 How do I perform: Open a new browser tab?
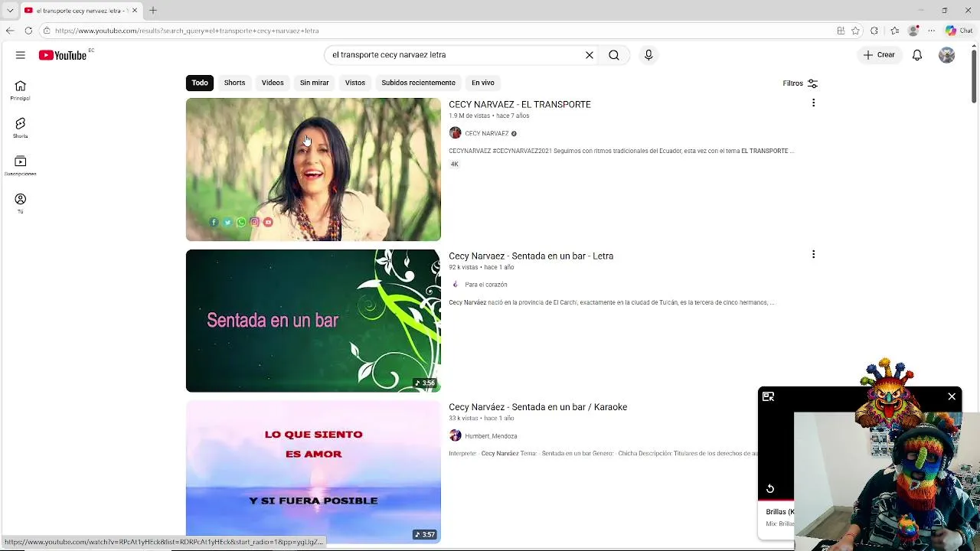tap(153, 10)
